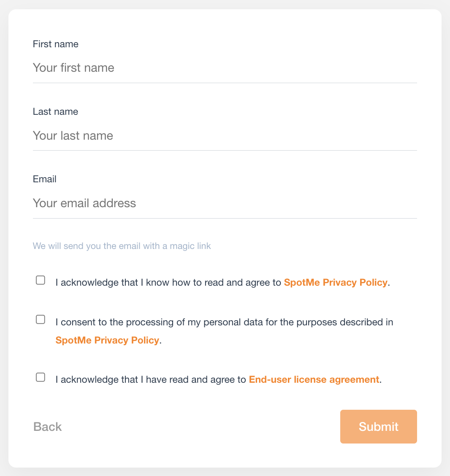Viewport: 450px width, 476px height.
Task: Check the personal data processing consent box
Action: coord(41,319)
